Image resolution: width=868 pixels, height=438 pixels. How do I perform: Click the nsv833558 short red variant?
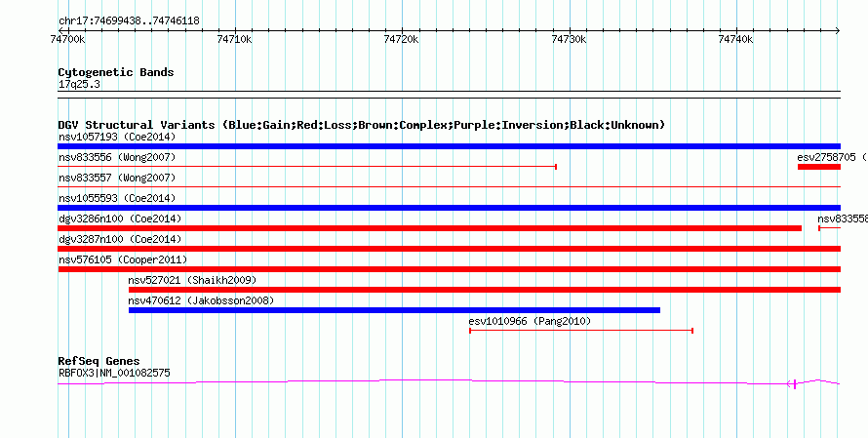click(829, 228)
